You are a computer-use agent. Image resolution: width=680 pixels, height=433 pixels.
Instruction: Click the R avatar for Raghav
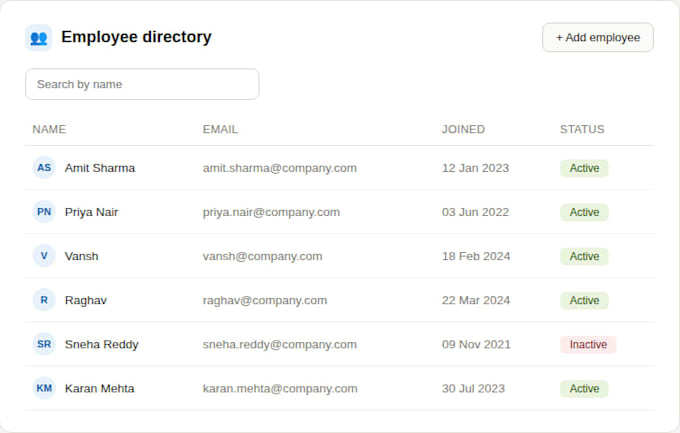[44, 300]
